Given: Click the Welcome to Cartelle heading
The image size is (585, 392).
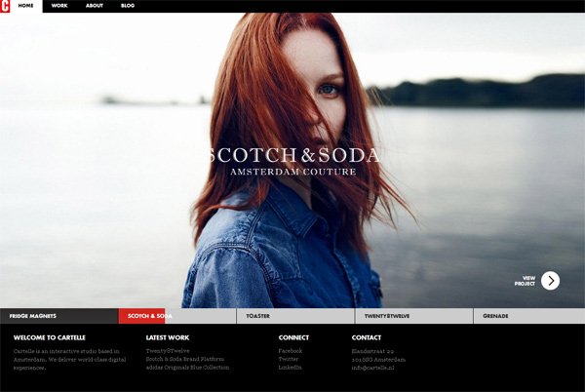Looking at the screenshot, I should [50, 337].
